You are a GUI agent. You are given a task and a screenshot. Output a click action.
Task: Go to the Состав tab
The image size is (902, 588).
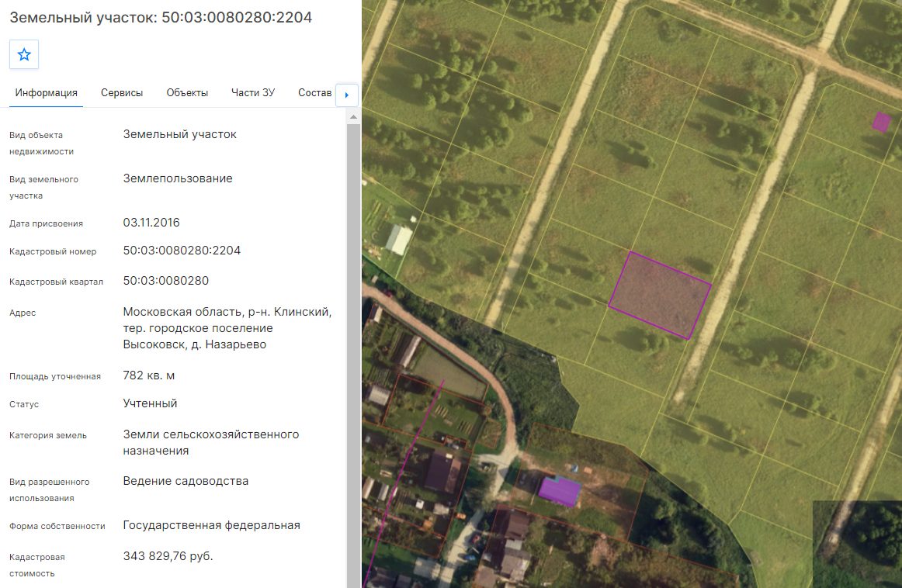pos(314,92)
